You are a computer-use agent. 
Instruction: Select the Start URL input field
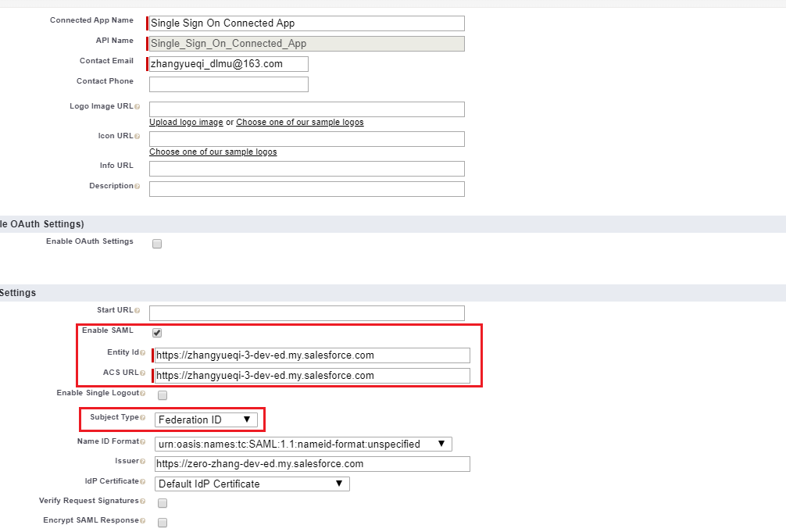point(307,313)
